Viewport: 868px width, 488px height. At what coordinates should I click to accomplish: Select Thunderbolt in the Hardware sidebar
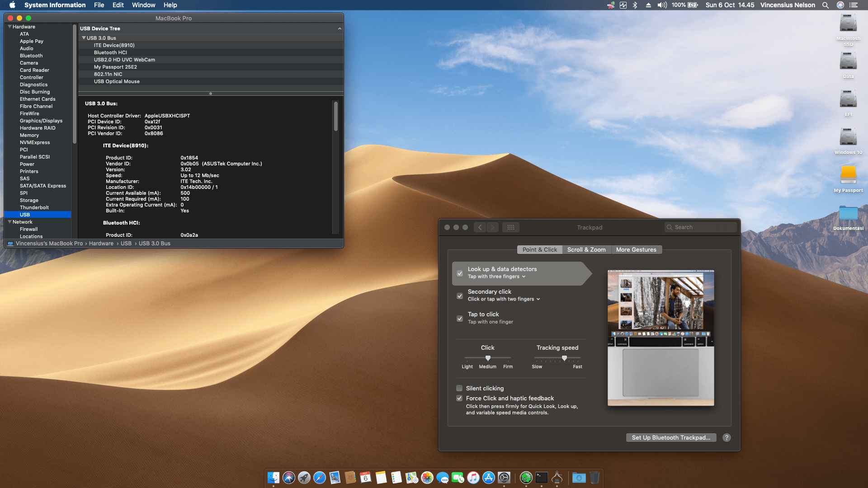(34, 207)
